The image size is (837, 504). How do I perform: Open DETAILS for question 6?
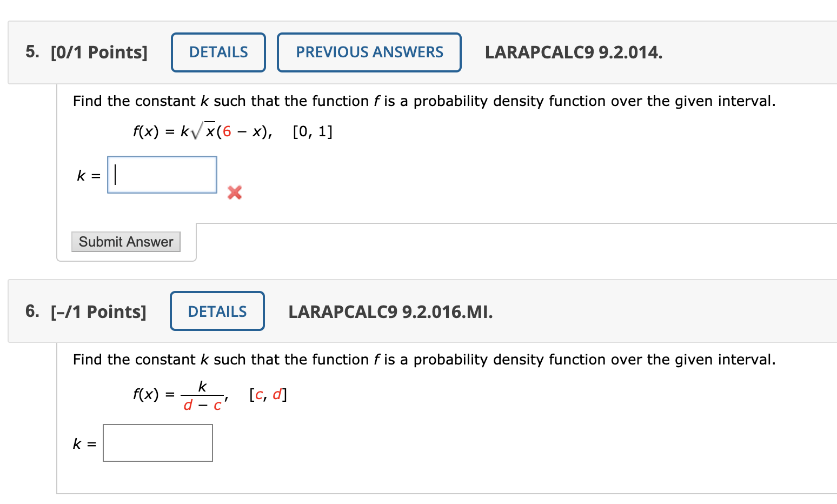tap(217, 311)
